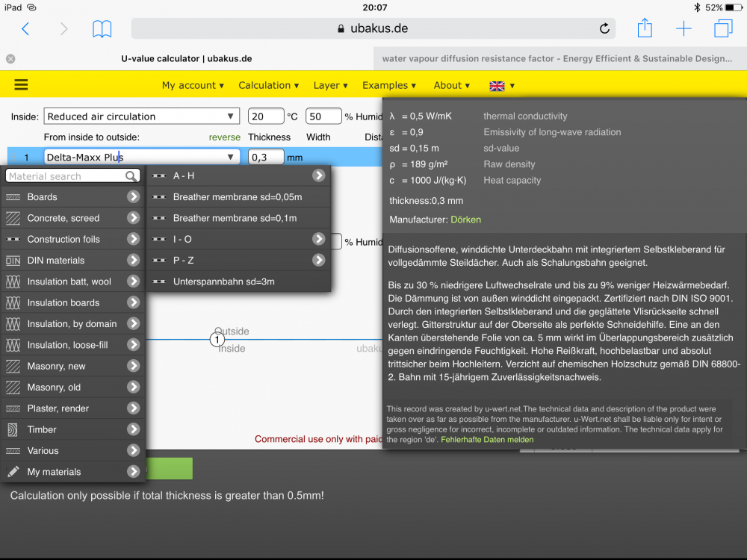Edit the inside humidity field 50
Screen dimensions: 747x560
(323, 116)
